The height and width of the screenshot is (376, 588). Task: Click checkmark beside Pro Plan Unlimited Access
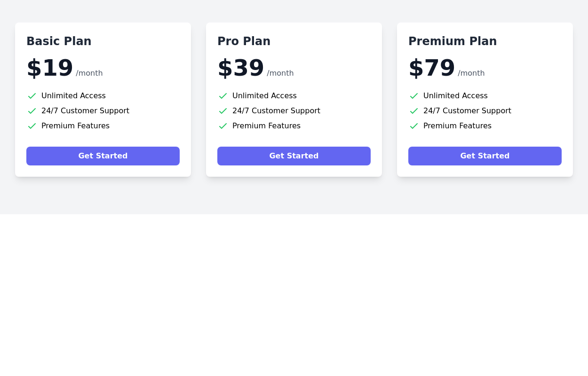tap(223, 96)
